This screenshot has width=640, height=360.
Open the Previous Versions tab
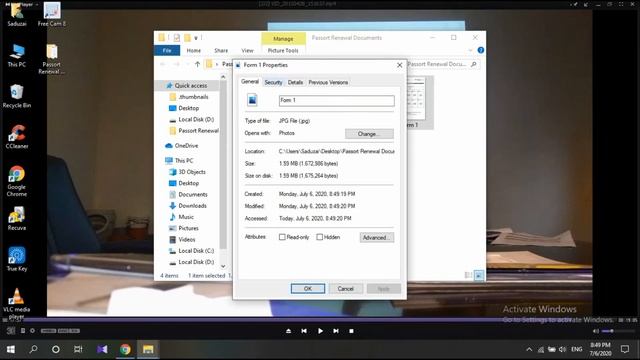(x=328, y=82)
